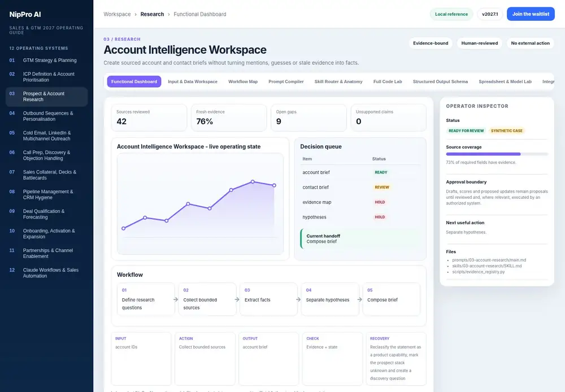Click Current handoff Compose brief box
Viewport: 565px width, 392px height.
coord(360,238)
